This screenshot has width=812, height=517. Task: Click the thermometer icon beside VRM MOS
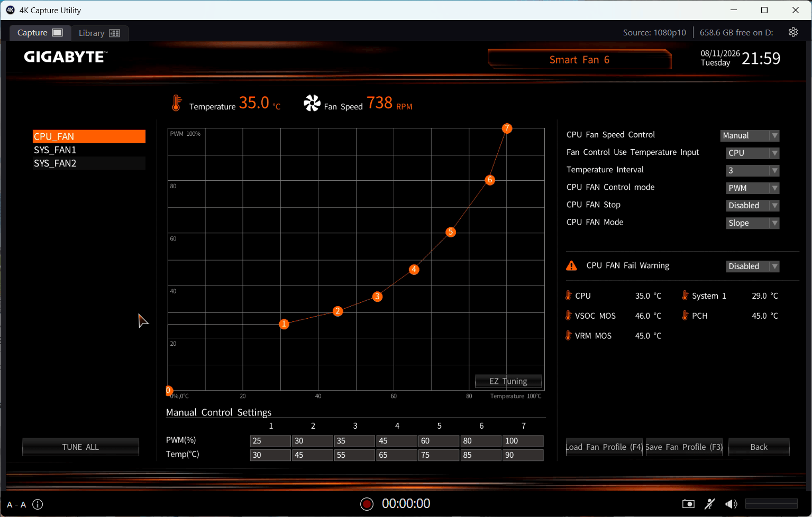click(569, 336)
